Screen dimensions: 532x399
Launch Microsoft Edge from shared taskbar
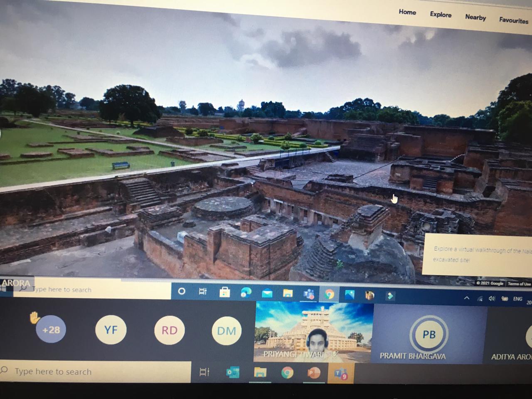coord(246,293)
